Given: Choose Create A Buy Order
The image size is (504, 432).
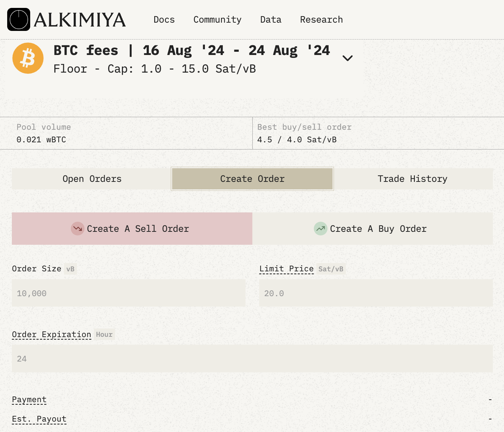Looking at the screenshot, I should click(x=373, y=229).
